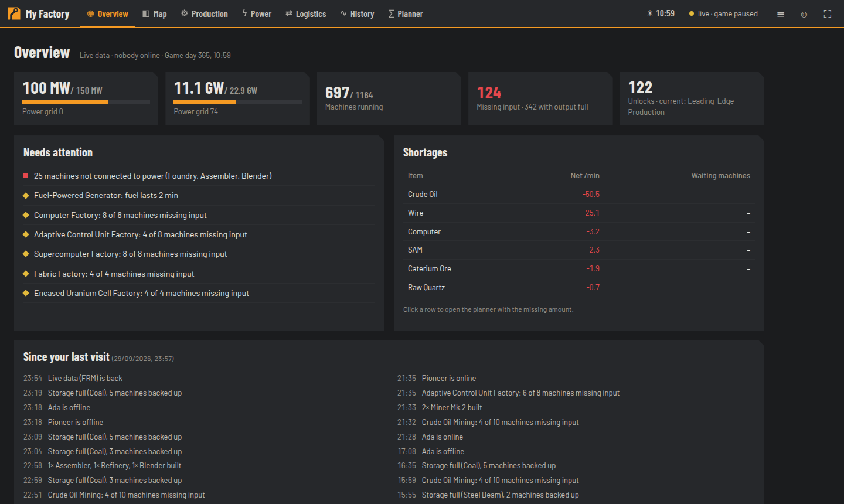Go to the Planner tab
The width and height of the screenshot is (844, 504).
click(406, 14)
